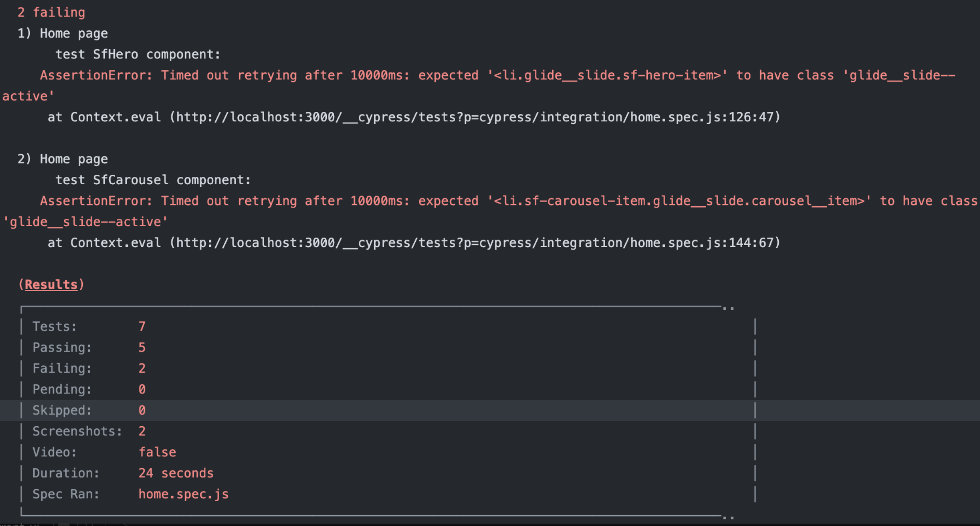Click the 'test SfHero component' label
The image size is (980, 526).
click(x=138, y=54)
